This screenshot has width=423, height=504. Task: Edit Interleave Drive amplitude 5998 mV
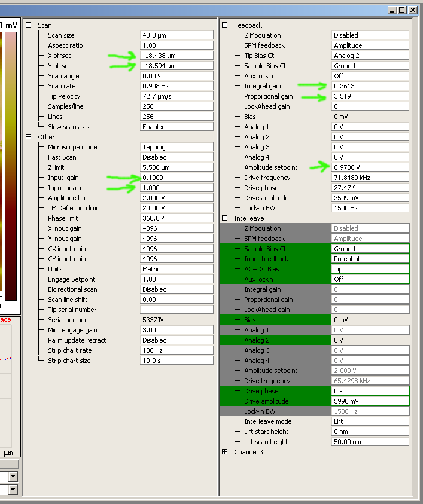pos(370,401)
